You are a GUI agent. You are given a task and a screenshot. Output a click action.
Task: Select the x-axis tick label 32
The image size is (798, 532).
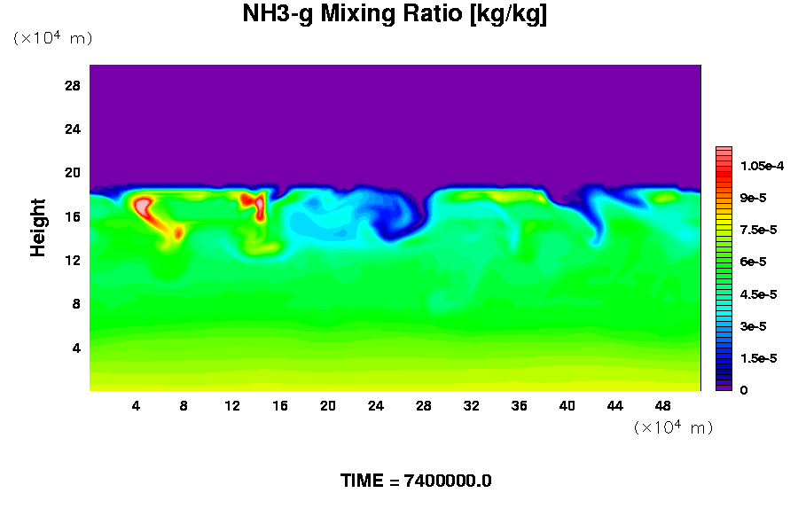coord(471,405)
